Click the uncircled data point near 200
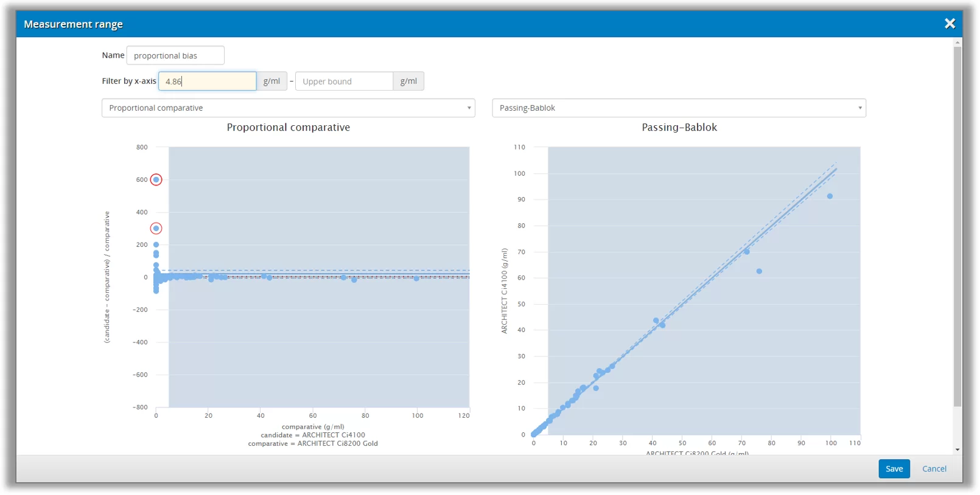The image size is (980, 495). pyautogui.click(x=156, y=244)
